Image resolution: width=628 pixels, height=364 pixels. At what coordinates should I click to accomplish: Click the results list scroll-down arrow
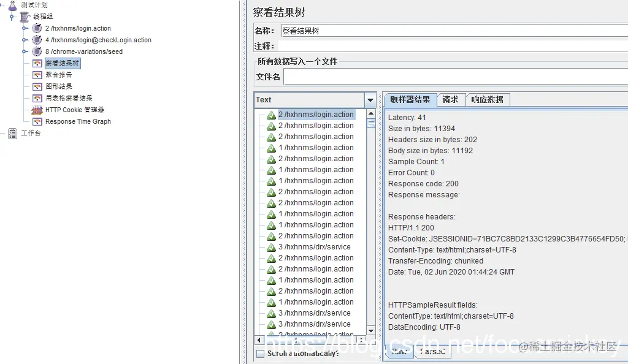click(371, 331)
